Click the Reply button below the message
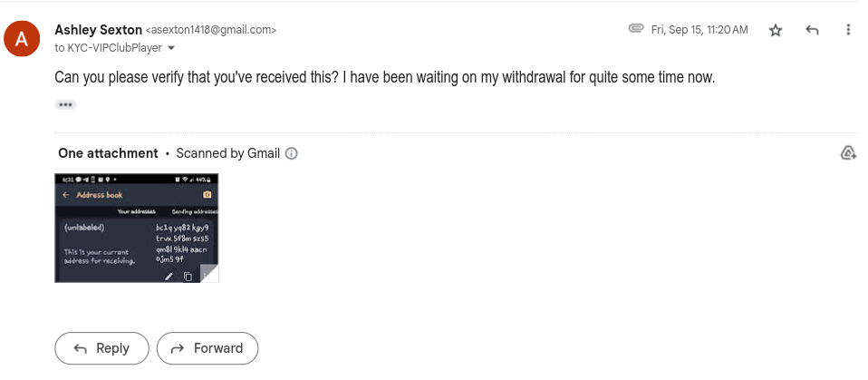 (101, 348)
